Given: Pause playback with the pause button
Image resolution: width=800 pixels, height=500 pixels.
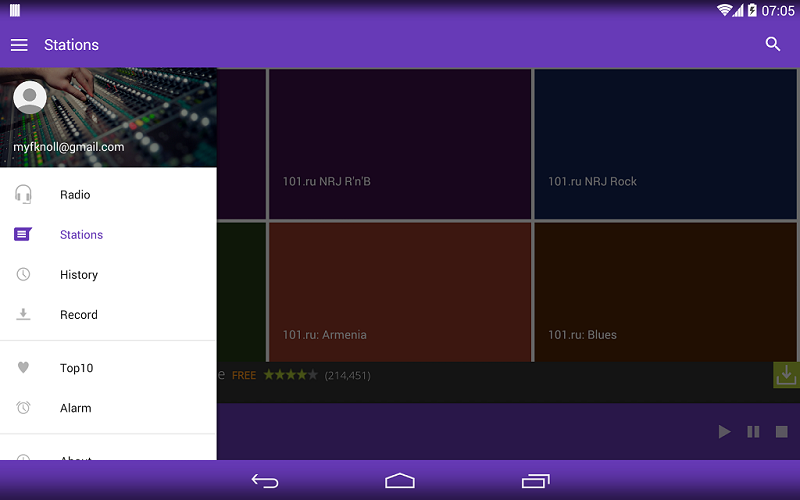Looking at the screenshot, I should [x=753, y=432].
